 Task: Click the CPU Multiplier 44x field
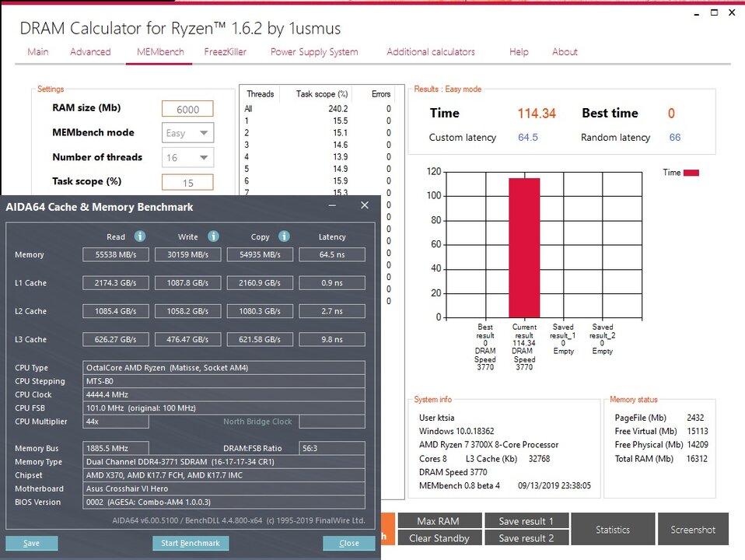pyautogui.click(x=115, y=422)
